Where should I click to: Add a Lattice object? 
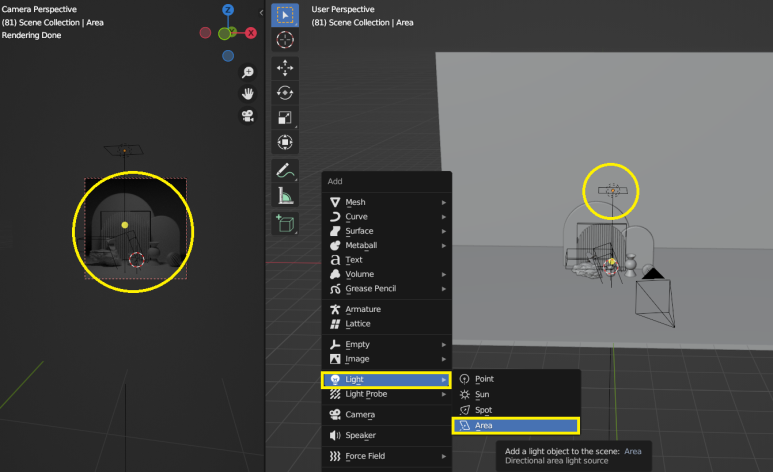[387, 324]
